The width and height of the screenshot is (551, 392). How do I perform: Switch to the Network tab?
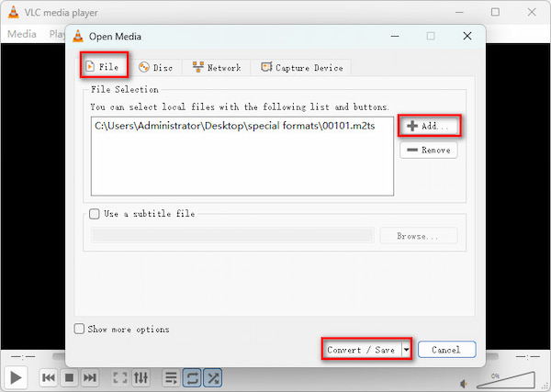click(217, 67)
